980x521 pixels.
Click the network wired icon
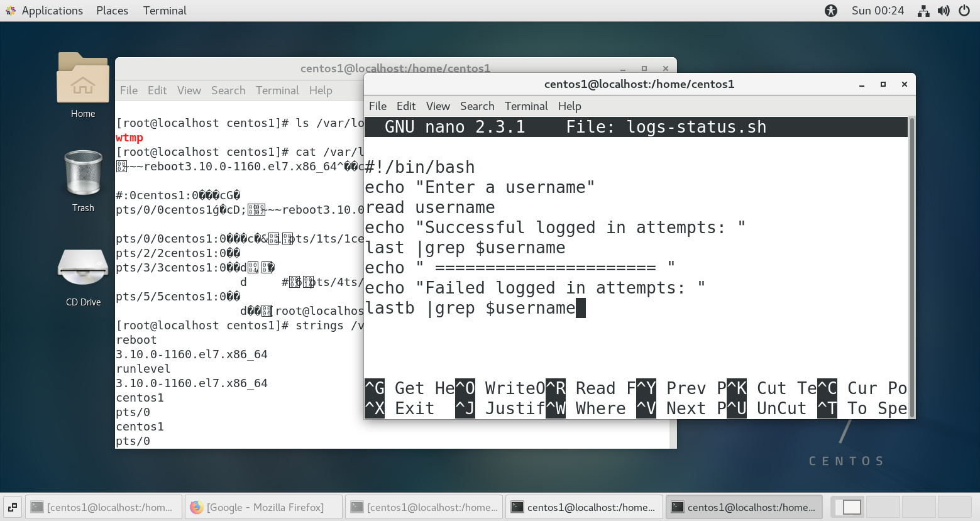(923, 11)
